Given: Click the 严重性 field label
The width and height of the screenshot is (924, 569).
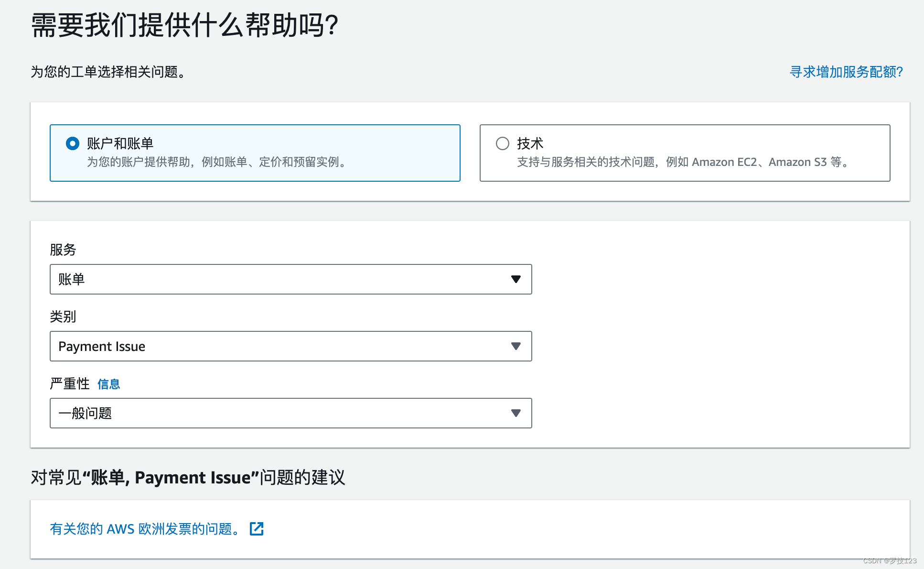Looking at the screenshot, I should tap(70, 383).
